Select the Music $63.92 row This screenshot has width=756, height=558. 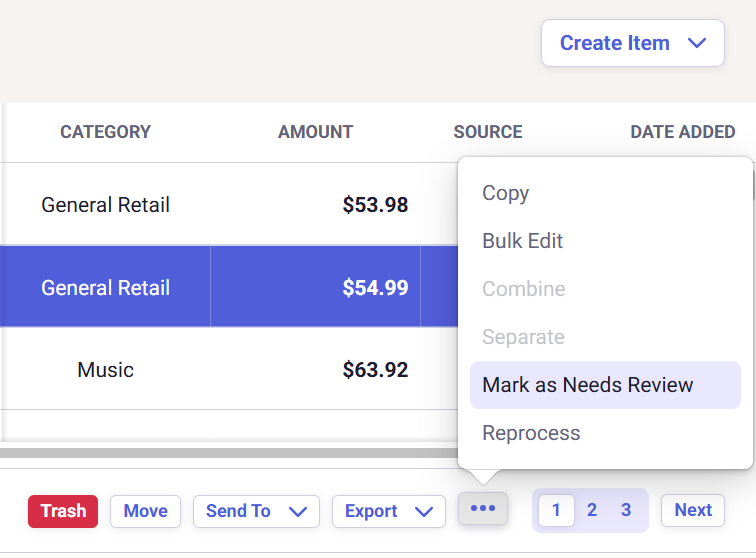click(229, 369)
